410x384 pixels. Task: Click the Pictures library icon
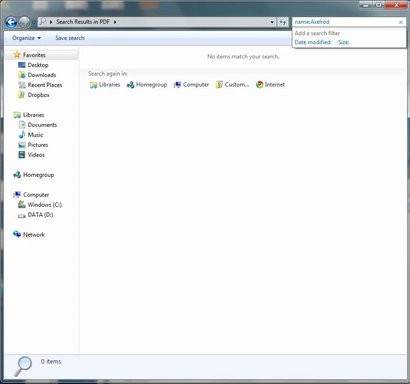[22, 145]
